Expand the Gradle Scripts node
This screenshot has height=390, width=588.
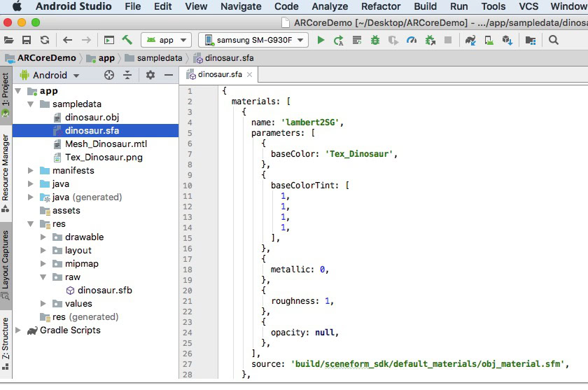pos(17,330)
